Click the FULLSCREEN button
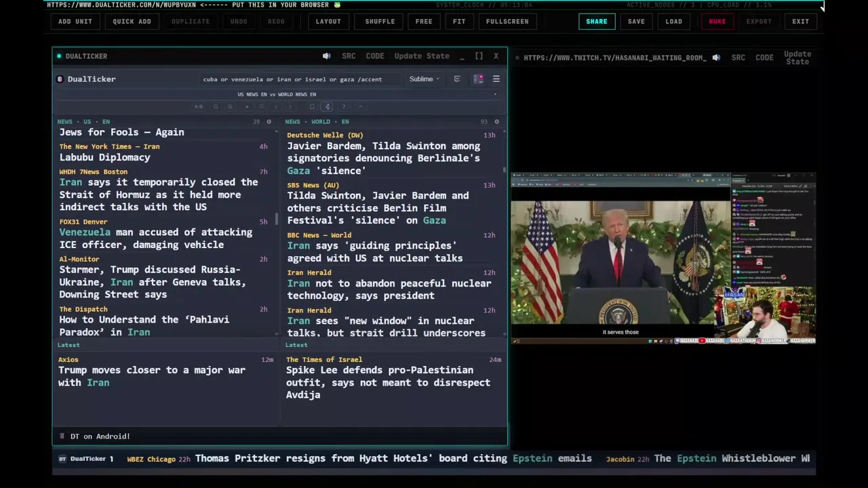868x488 pixels. pyautogui.click(x=507, y=22)
